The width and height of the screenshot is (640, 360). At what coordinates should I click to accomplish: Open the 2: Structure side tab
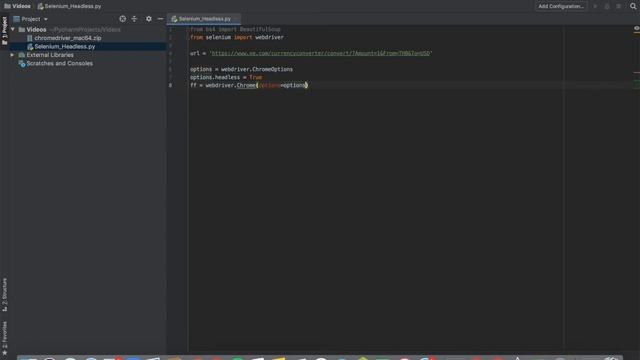coord(4,295)
